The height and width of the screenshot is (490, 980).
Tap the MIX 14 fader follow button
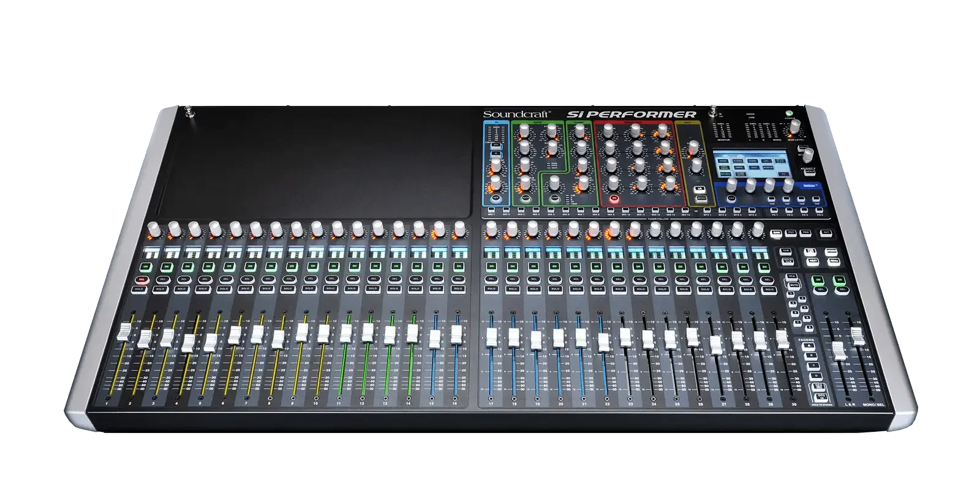(x=685, y=210)
